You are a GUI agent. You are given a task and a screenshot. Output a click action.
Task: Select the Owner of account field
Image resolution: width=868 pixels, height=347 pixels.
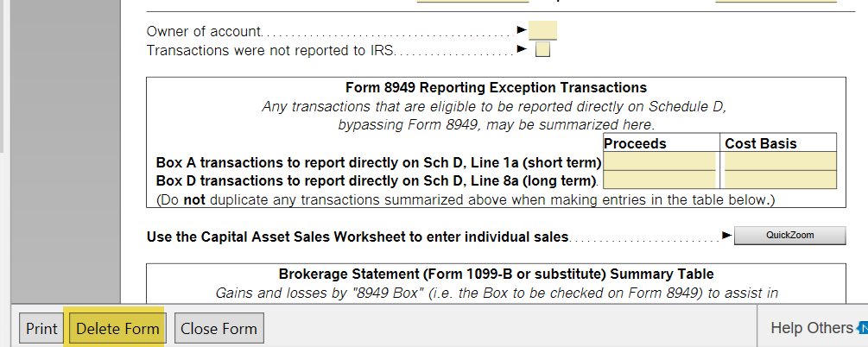click(x=542, y=30)
